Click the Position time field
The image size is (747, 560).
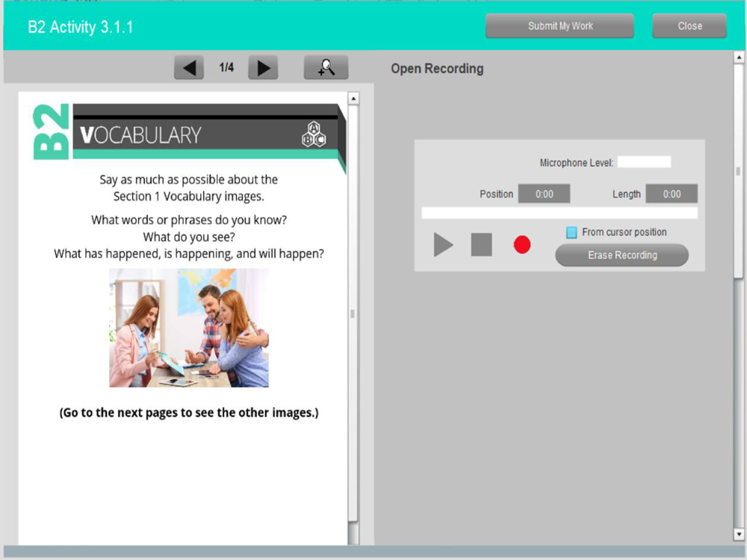point(544,194)
